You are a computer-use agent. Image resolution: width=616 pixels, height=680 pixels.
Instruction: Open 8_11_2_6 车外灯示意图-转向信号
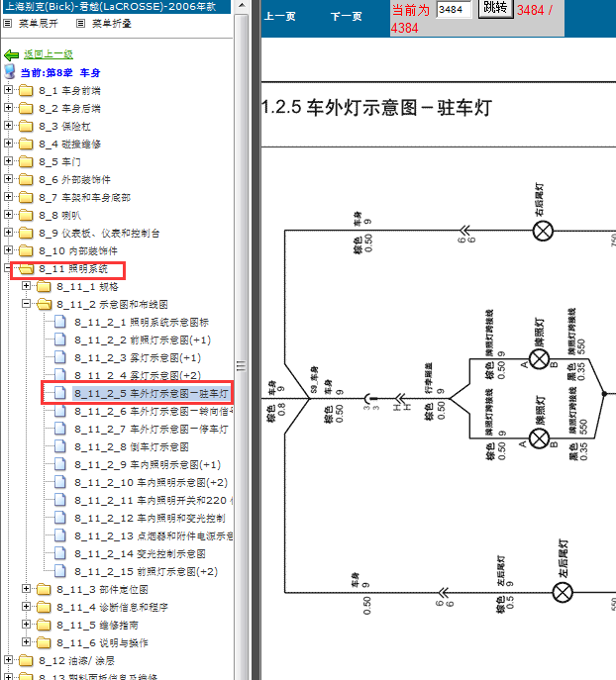click(154, 411)
